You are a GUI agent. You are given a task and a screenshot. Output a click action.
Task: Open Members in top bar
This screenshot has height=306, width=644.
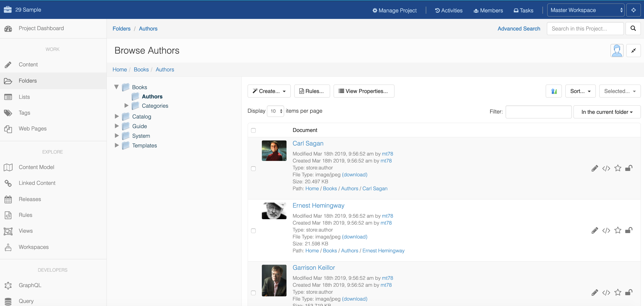click(488, 10)
